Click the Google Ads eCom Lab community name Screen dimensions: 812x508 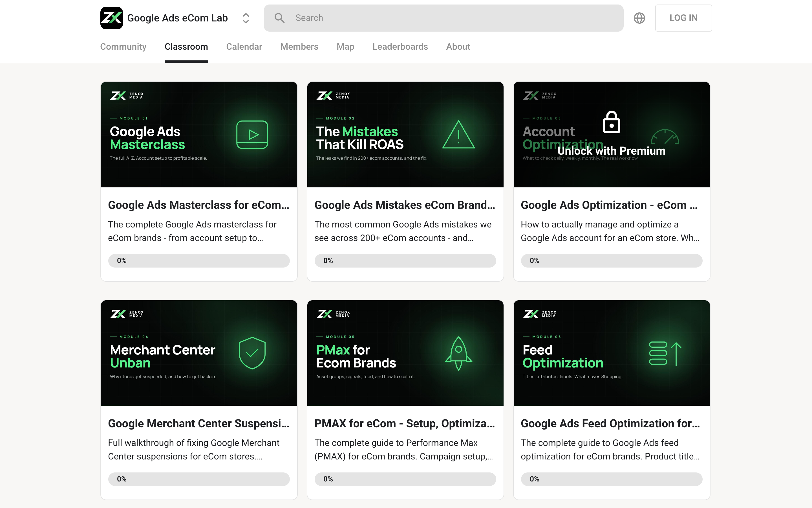click(x=177, y=18)
